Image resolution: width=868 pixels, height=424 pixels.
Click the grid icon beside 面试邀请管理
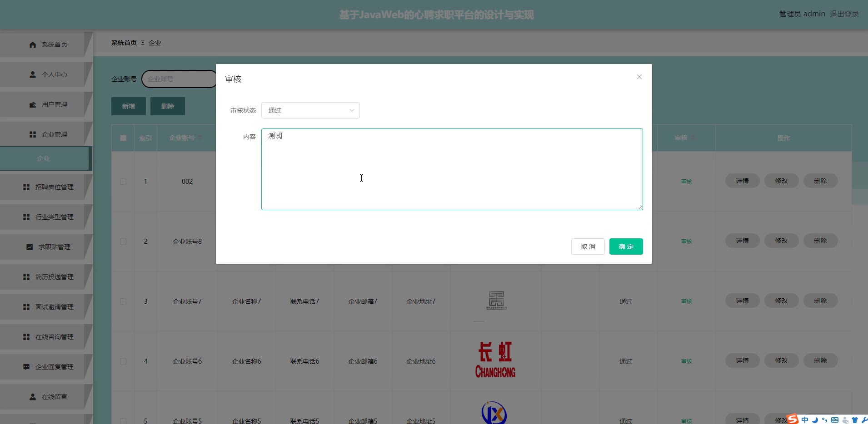[x=26, y=307]
